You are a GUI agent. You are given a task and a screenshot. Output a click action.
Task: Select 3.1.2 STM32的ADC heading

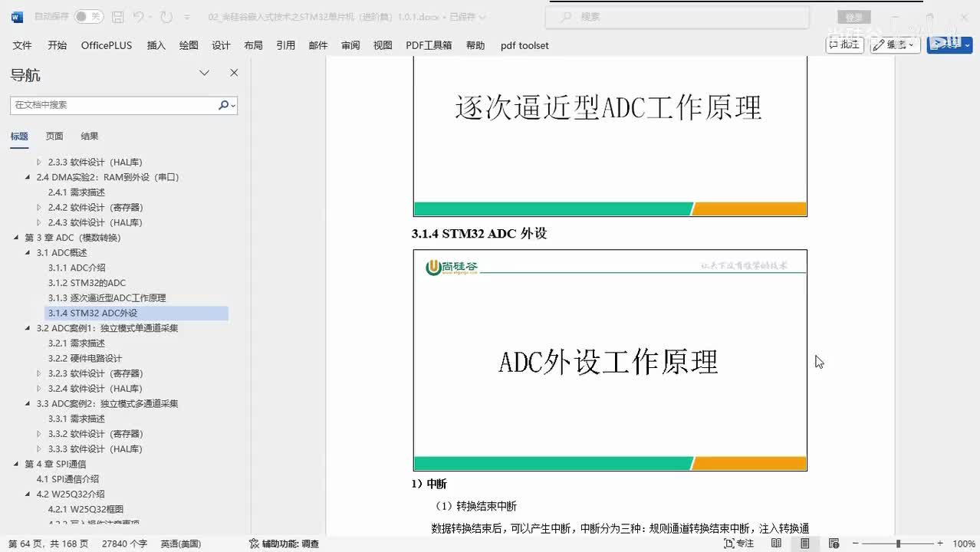click(87, 283)
